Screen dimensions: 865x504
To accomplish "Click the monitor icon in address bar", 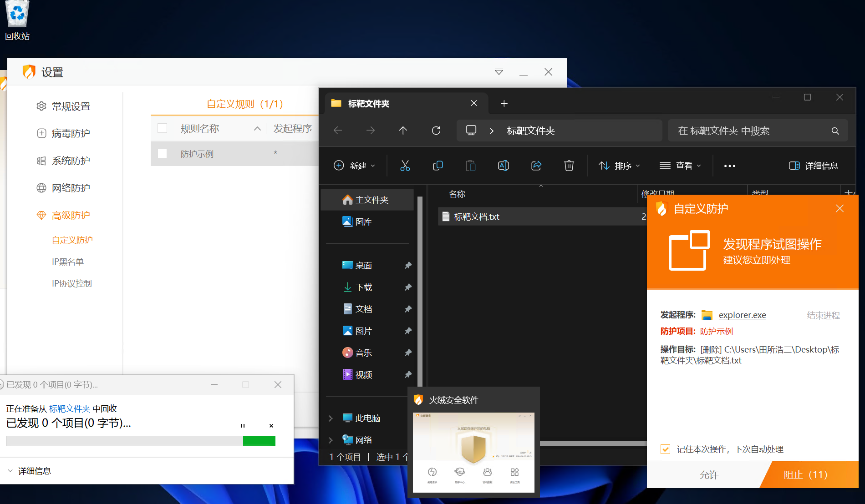I will coord(471,131).
